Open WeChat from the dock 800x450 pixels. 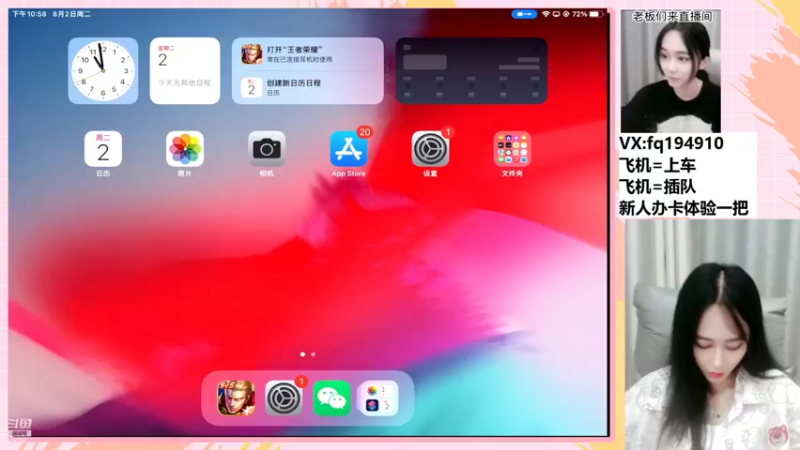pyautogui.click(x=332, y=398)
